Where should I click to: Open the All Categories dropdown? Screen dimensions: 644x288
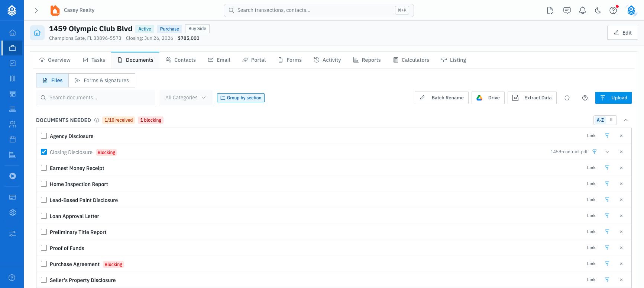pos(186,98)
